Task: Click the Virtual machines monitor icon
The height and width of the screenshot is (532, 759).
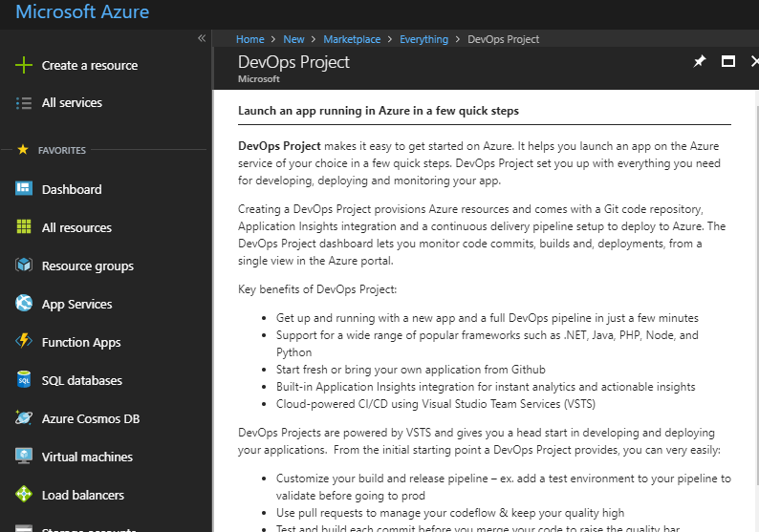Action: 24,457
